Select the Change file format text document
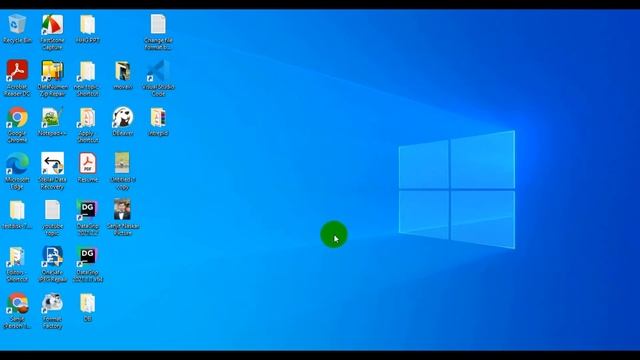The image size is (640, 360). tap(158, 32)
